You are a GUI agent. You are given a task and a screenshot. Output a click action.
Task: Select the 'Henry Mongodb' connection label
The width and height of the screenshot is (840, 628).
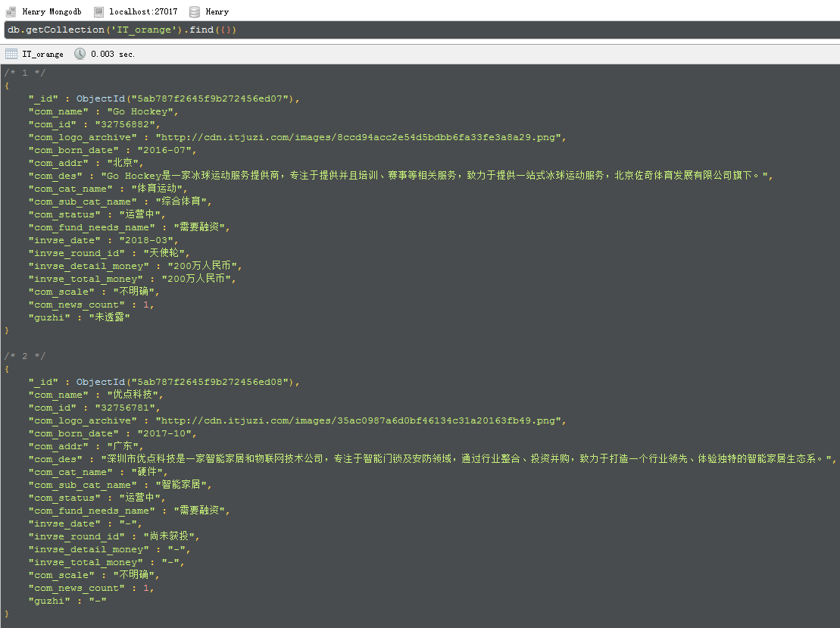(x=52, y=12)
